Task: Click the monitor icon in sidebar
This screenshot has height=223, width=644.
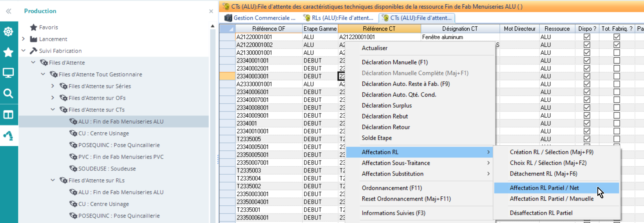Action: (8, 73)
